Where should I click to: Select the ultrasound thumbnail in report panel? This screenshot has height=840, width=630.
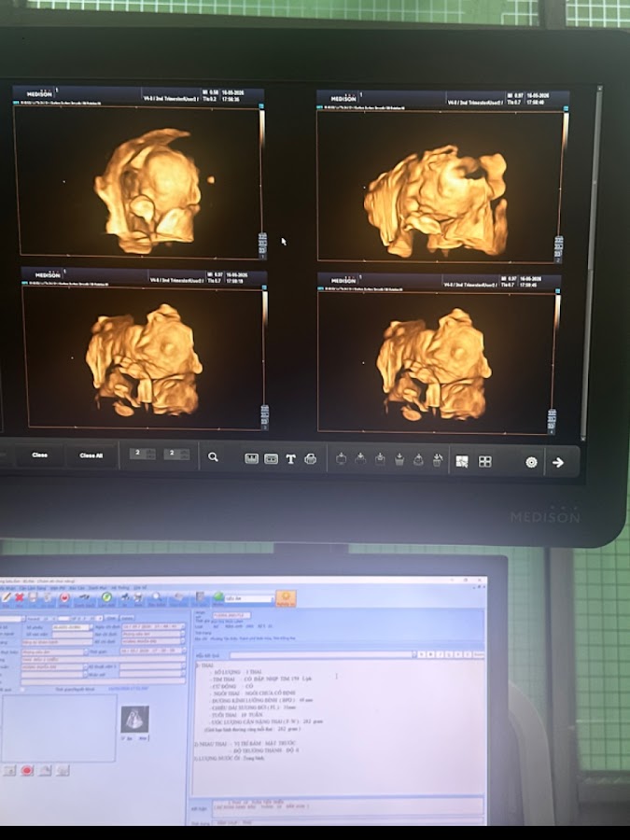(135, 719)
